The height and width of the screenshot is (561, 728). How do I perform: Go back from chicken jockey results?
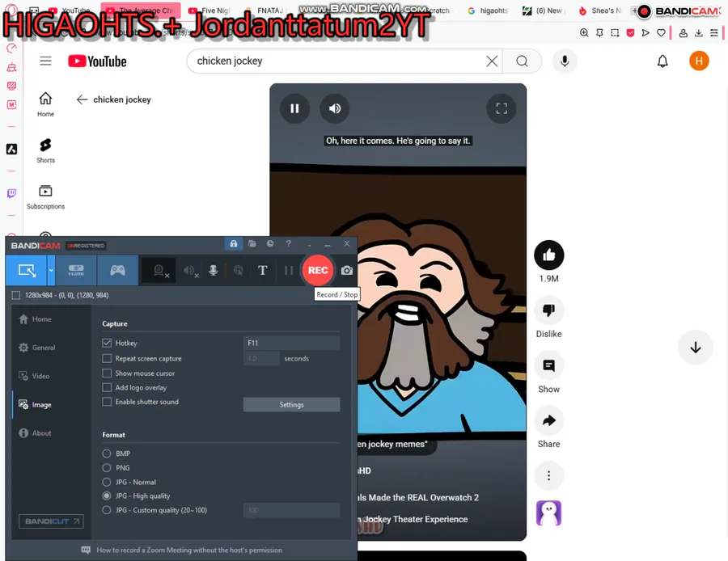click(83, 99)
